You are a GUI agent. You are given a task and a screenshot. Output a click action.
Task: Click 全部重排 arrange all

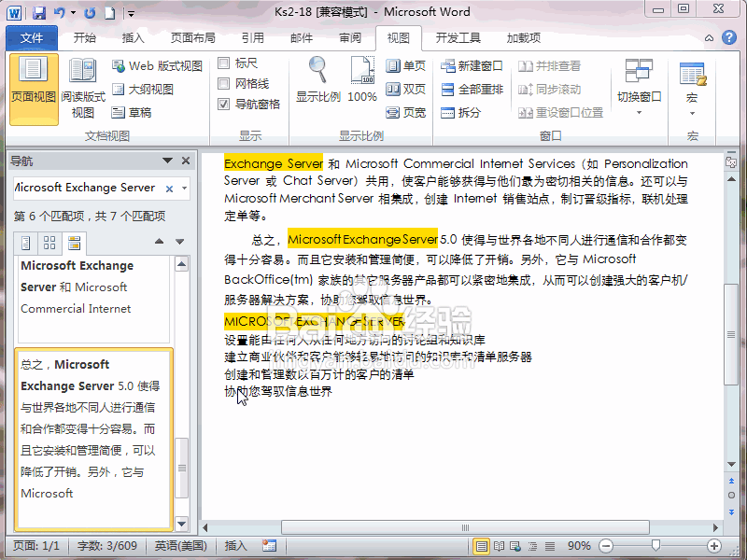(472, 89)
